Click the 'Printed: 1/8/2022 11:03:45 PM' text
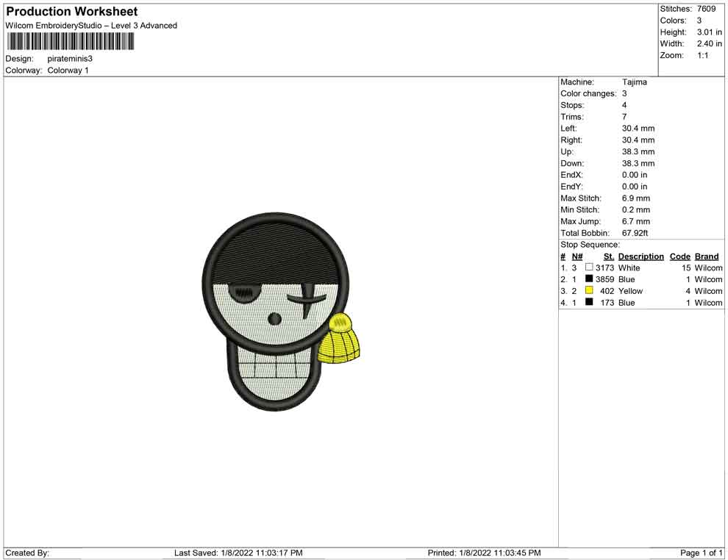The width and height of the screenshot is (728, 560). coord(484,553)
